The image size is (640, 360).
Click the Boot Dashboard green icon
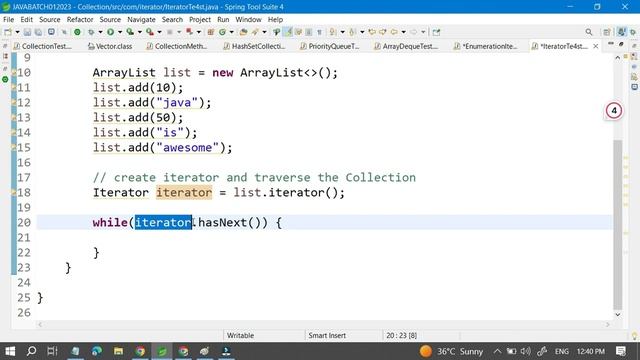(x=77, y=32)
